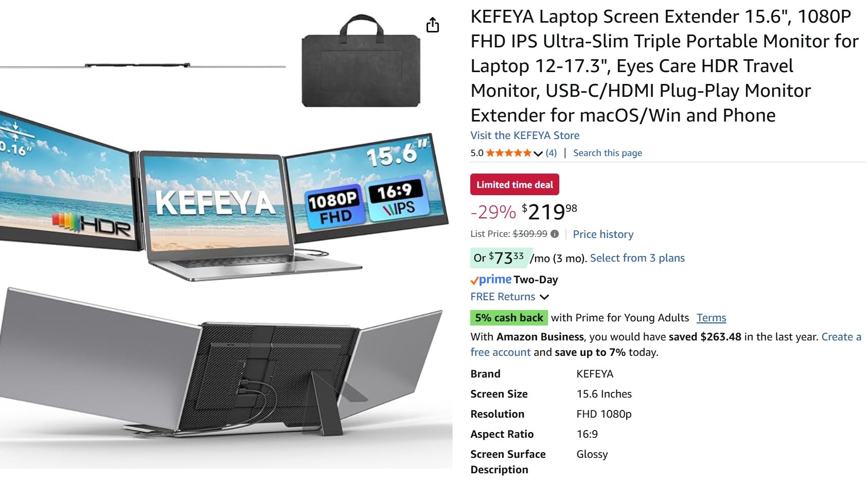Open the cash back Terms link
Screen dimensions: 868x481
pyautogui.click(x=711, y=318)
